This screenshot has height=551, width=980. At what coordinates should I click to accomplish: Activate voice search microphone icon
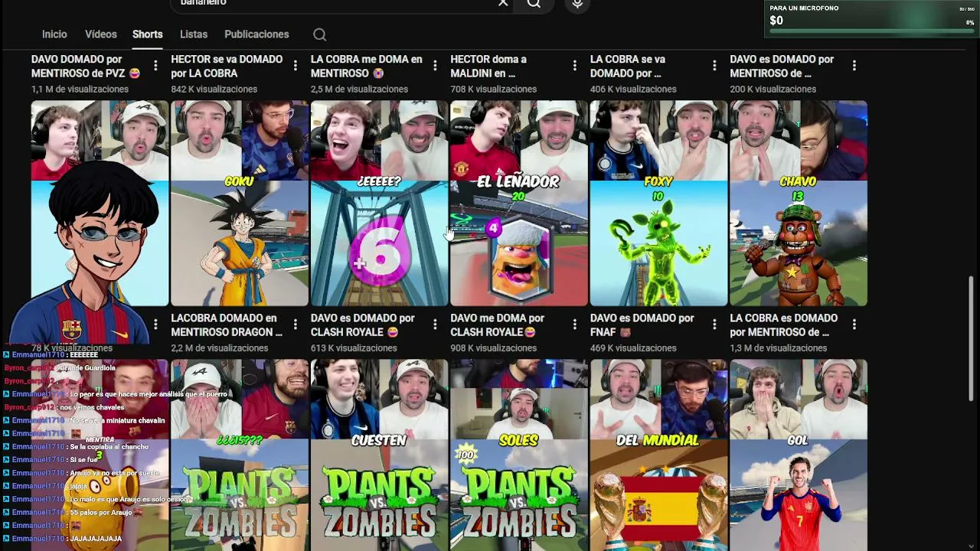pyautogui.click(x=577, y=3)
